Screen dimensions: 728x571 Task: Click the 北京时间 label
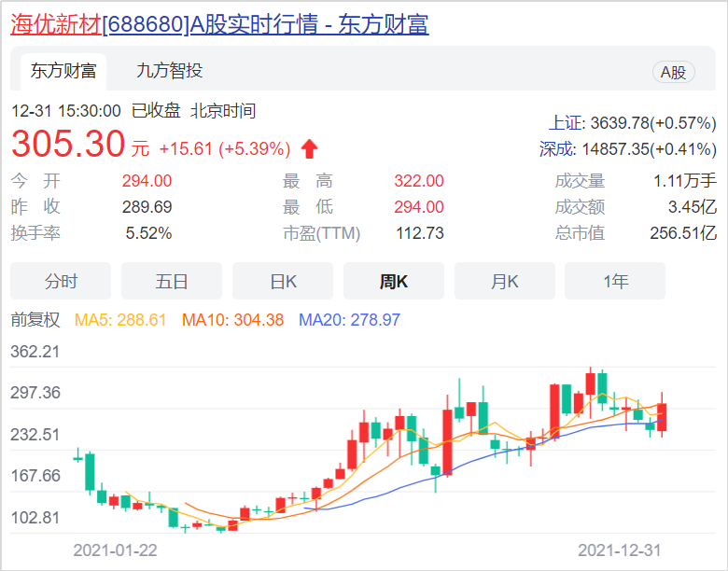coord(223,111)
